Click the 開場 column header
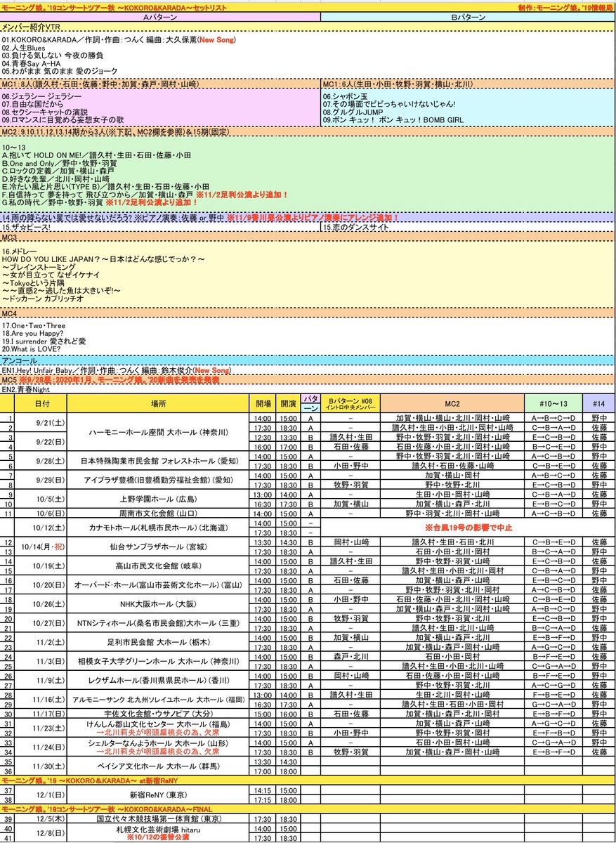Viewport: 616px width, 843px height. (263, 403)
